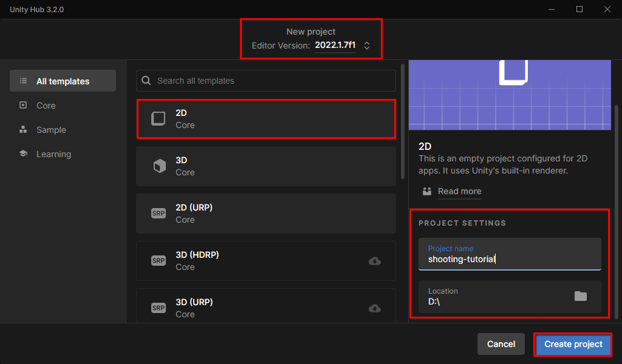The height and width of the screenshot is (364, 622).
Task: Select the Core templates category
Action: coord(46,106)
